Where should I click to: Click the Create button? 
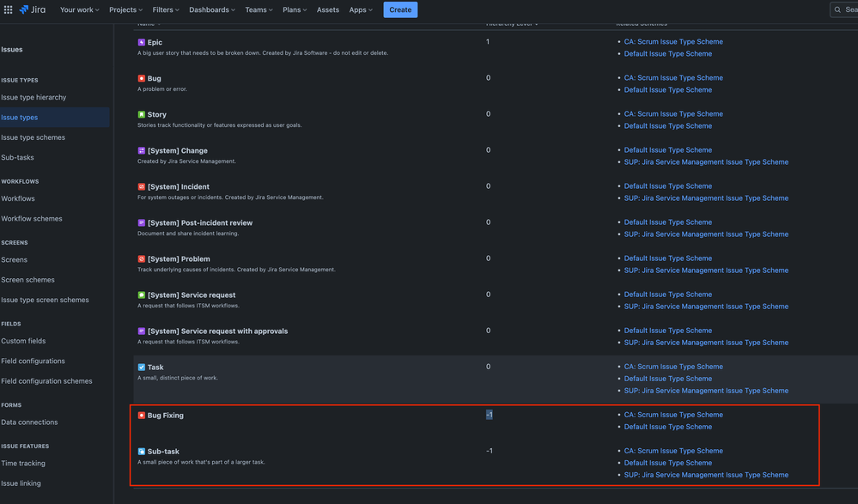point(399,8)
